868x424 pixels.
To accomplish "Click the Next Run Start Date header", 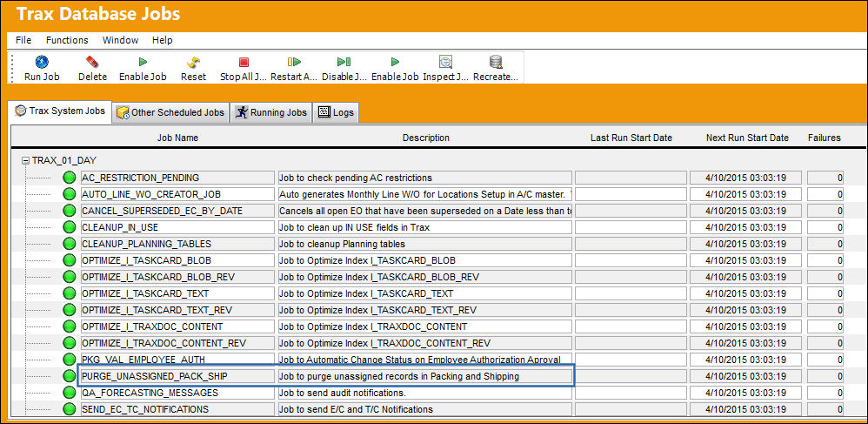I will click(x=747, y=138).
